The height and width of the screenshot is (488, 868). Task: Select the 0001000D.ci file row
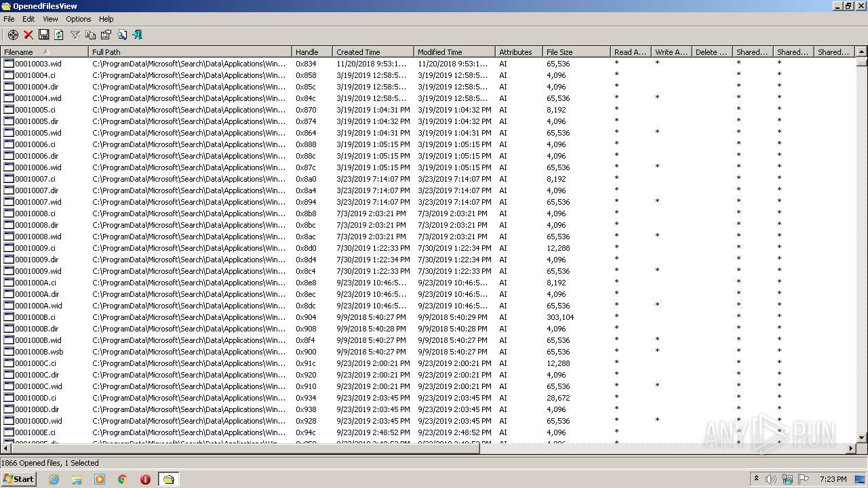coord(427,398)
